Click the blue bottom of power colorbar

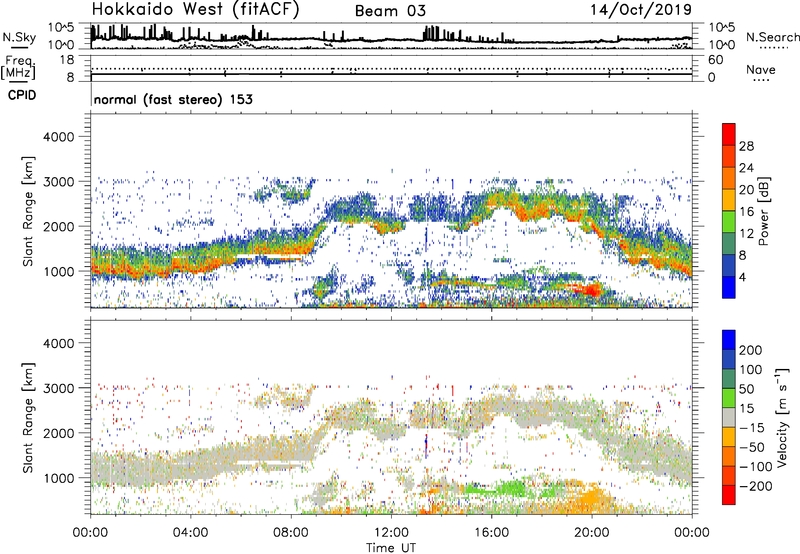[729, 287]
